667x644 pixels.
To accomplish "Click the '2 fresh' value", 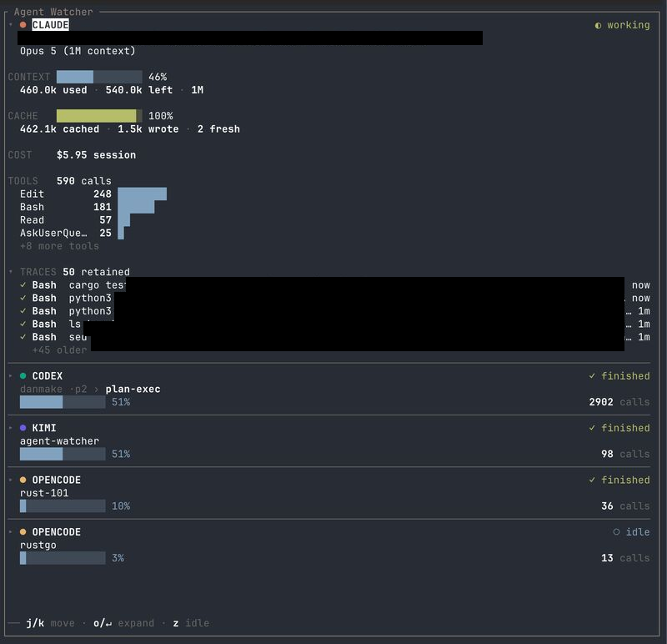I will coord(218,129).
